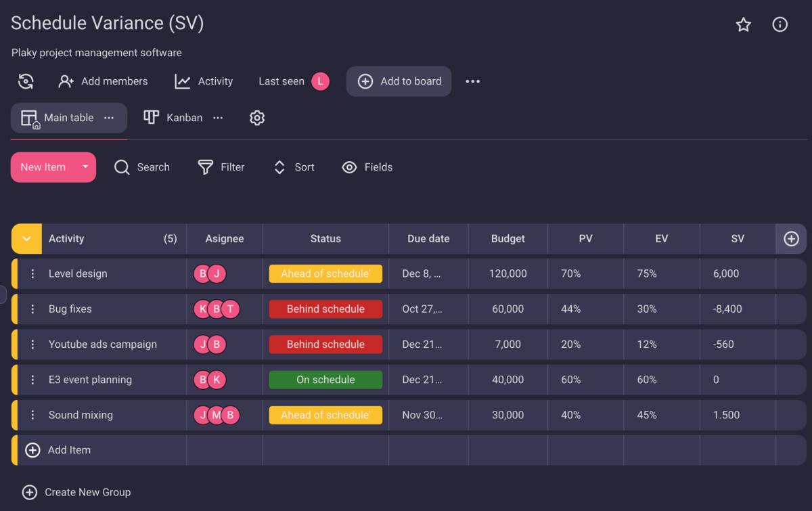
Task: Click the Add members icon
Action: click(65, 81)
